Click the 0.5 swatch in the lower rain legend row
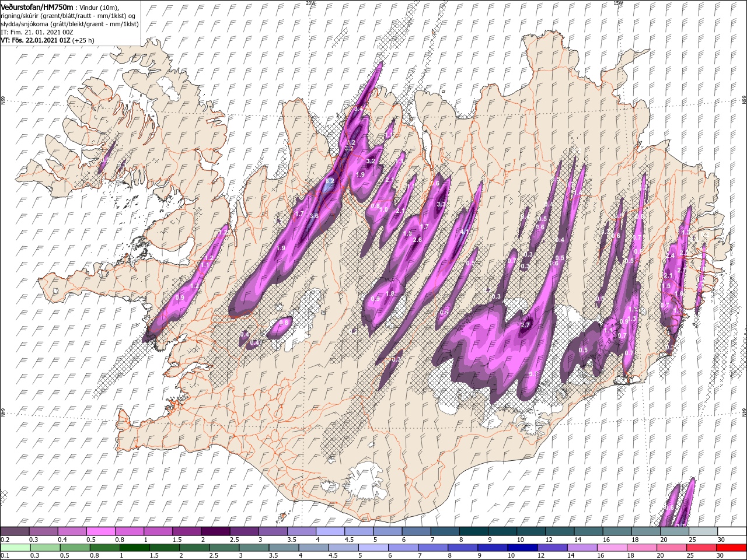The height and width of the screenshot is (560, 747). click(75, 548)
